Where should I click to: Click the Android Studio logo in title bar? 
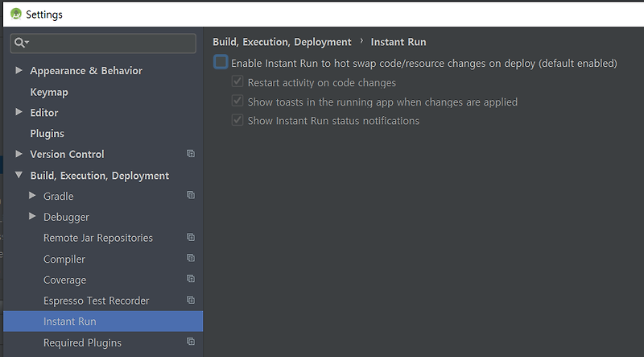point(15,14)
